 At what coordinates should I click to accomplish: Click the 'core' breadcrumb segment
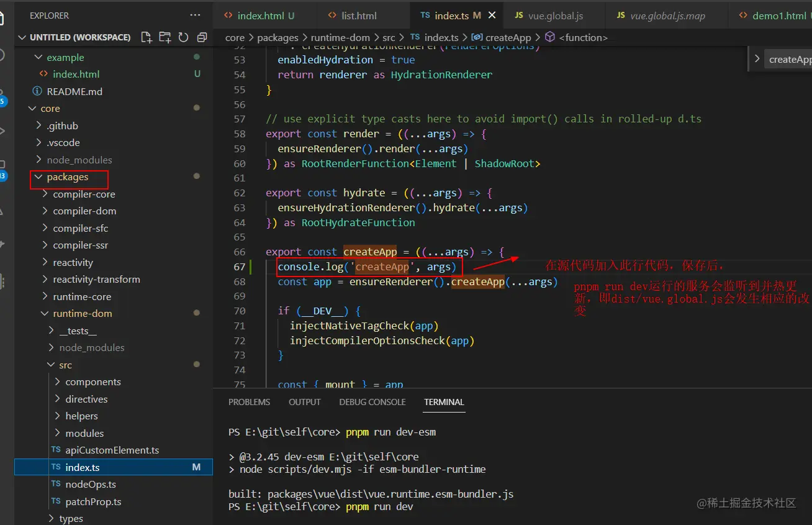coord(235,38)
